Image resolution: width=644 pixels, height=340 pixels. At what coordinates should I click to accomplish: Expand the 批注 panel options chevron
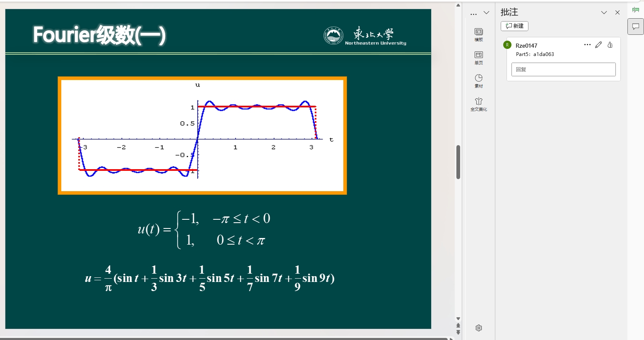(x=604, y=12)
